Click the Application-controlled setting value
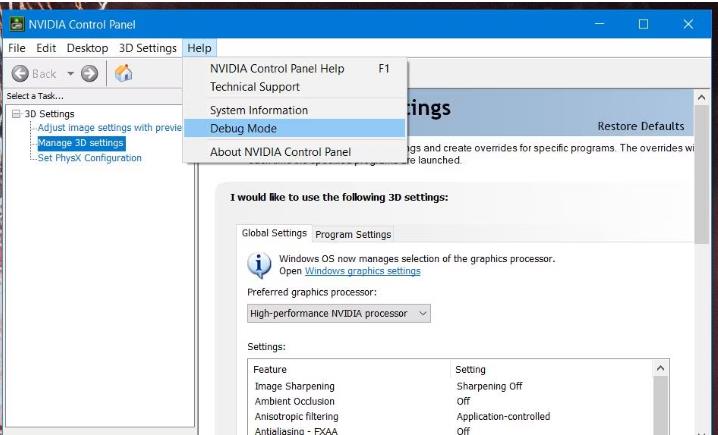Viewport: 718px width, 435px height. tap(503, 417)
